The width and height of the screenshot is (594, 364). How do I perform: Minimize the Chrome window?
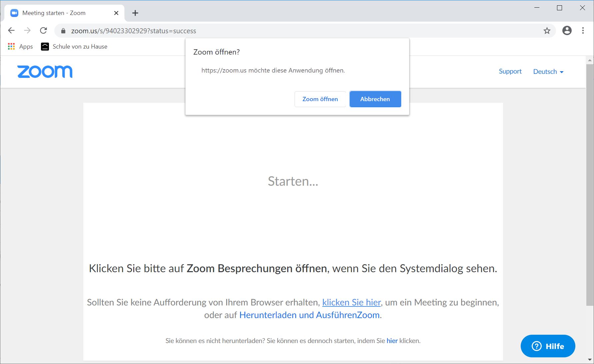537,8
